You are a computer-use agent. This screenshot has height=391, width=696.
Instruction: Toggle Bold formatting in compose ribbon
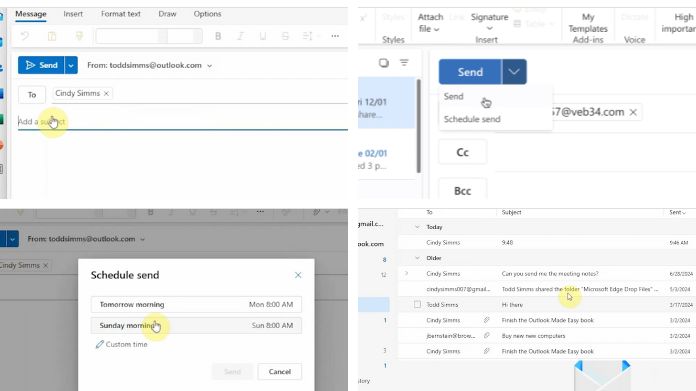pyautogui.click(x=218, y=36)
